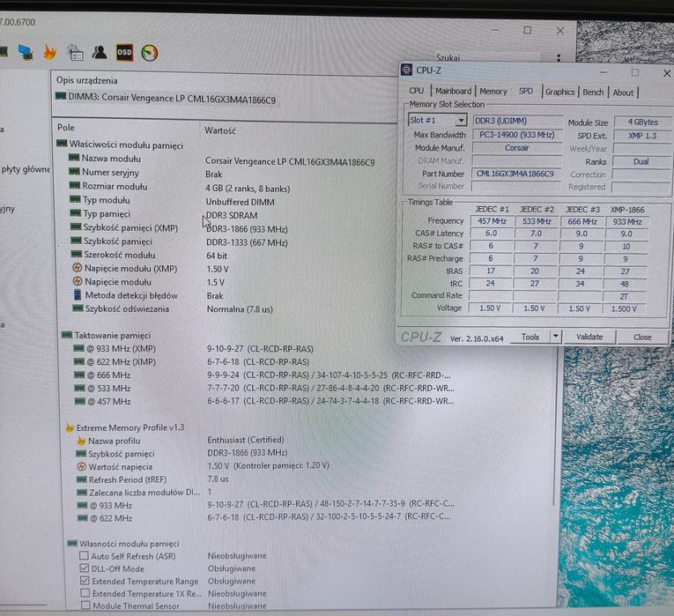Click the JEDEC #1 frequency 457 MHz cell

point(492,221)
